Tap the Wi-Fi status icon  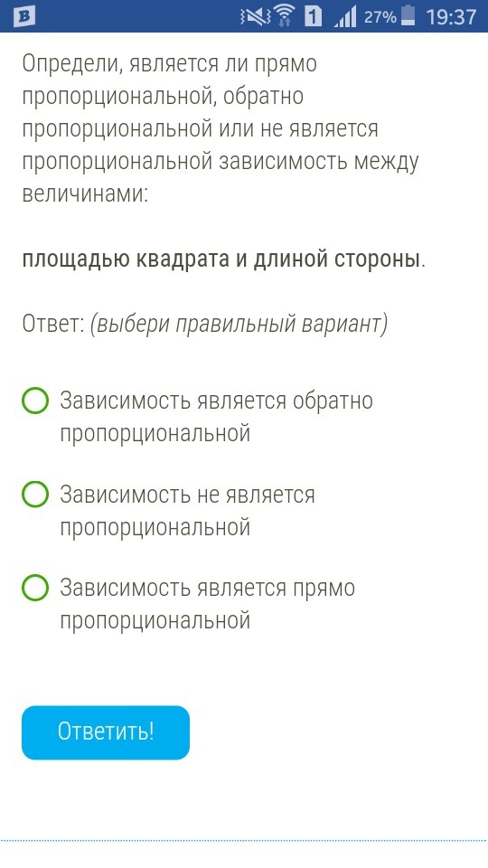point(286,16)
